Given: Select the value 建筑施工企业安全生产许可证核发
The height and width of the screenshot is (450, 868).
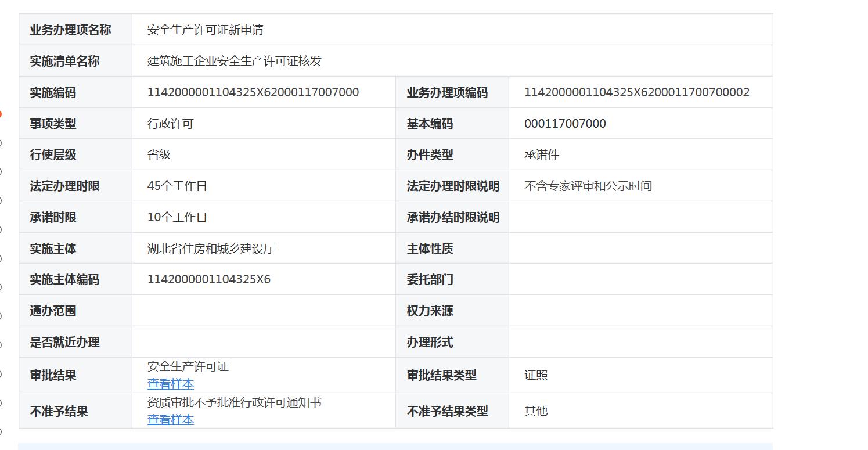Looking at the screenshot, I should (235, 61).
